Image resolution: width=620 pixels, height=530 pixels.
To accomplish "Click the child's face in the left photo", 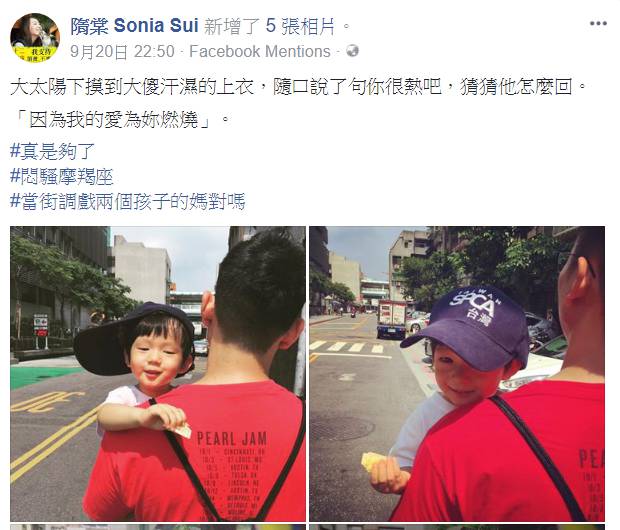I will pos(158,356).
